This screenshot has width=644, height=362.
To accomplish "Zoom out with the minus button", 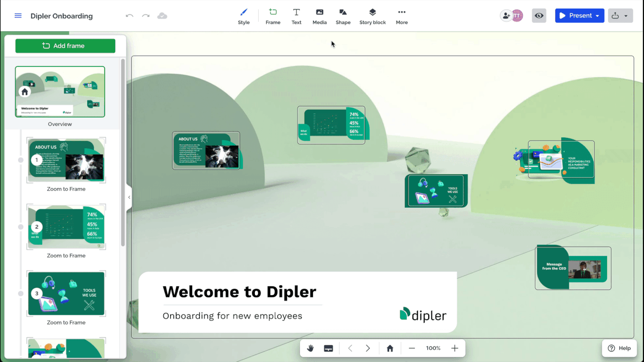I will (412, 348).
